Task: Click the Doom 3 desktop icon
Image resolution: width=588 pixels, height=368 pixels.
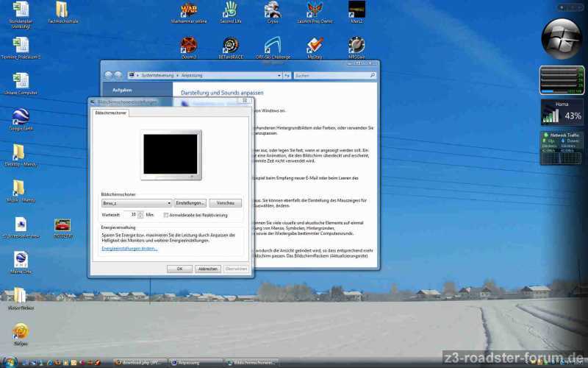Action: (x=189, y=46)
